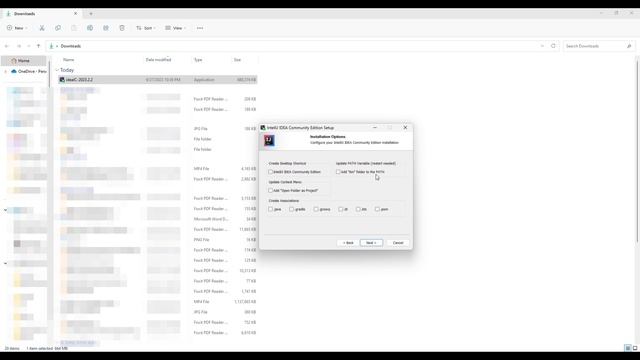This screenshot has height=360, width=640.
Task: Click the Back button in Setup dialog
Action: click(348, 243)
